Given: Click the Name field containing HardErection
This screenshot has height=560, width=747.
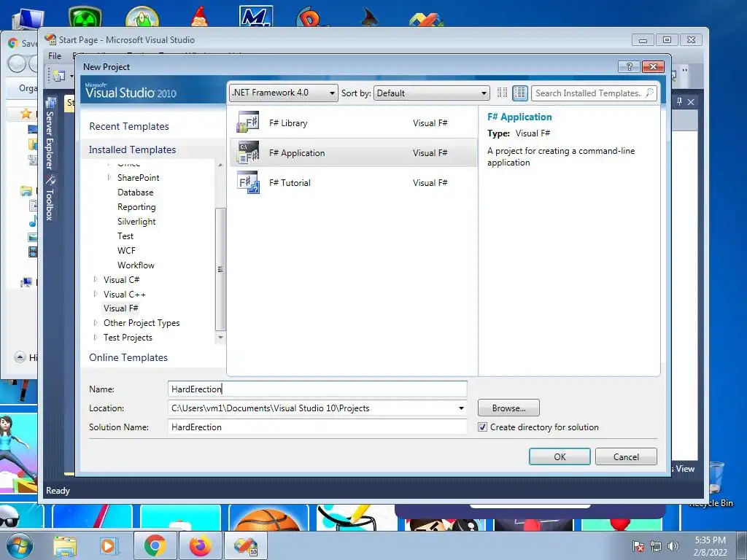Looking at the screenshot, I should point(317,389).
